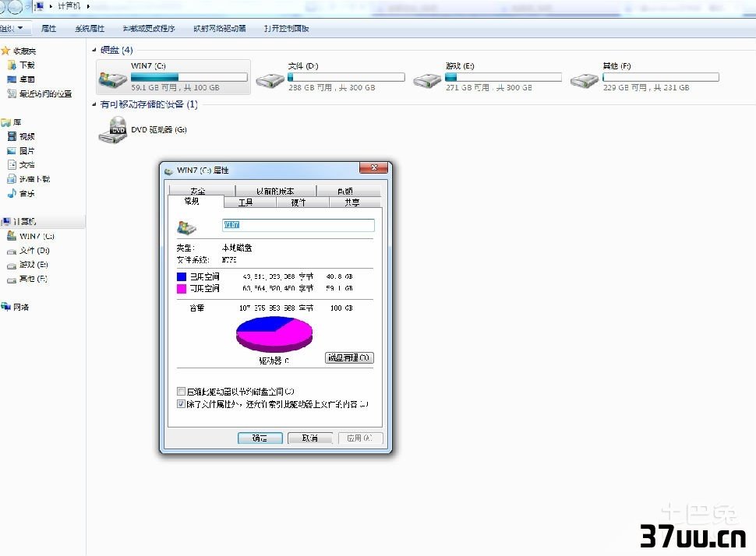Click the 100 GB capacity value in the properties dialog
Screen dimensions: 756x556
(x=341, y=308)
